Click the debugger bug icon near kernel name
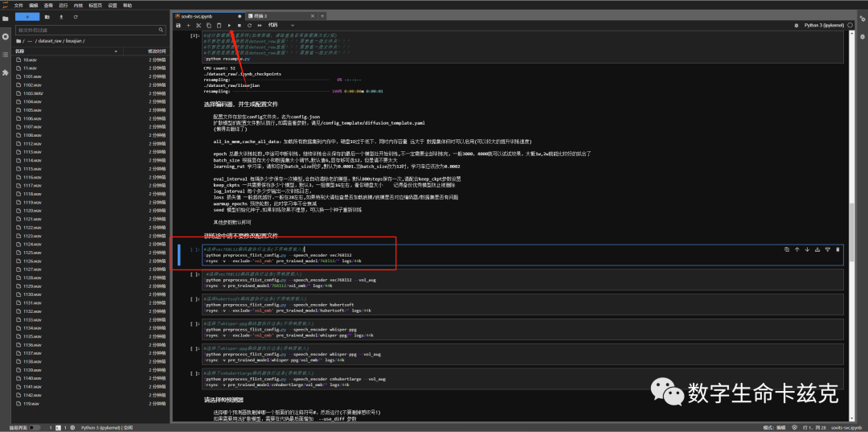 click(x=796, y=26)
